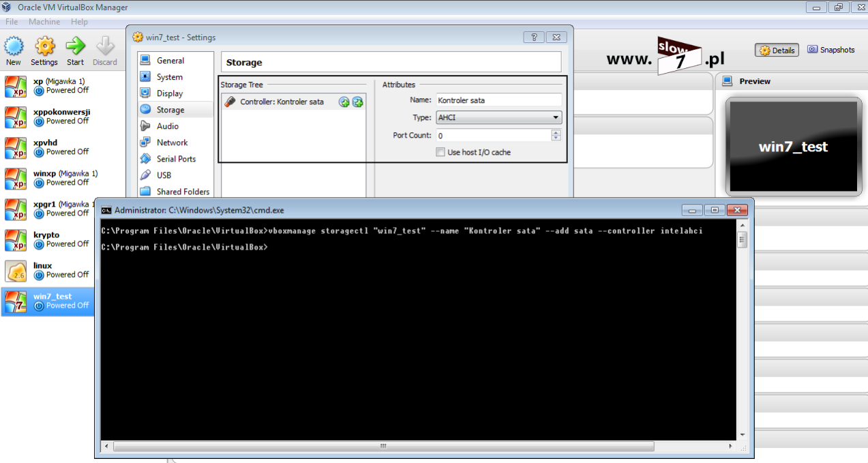
Task: Click the Settings dialog help button
Action: [x=534, y=38]
